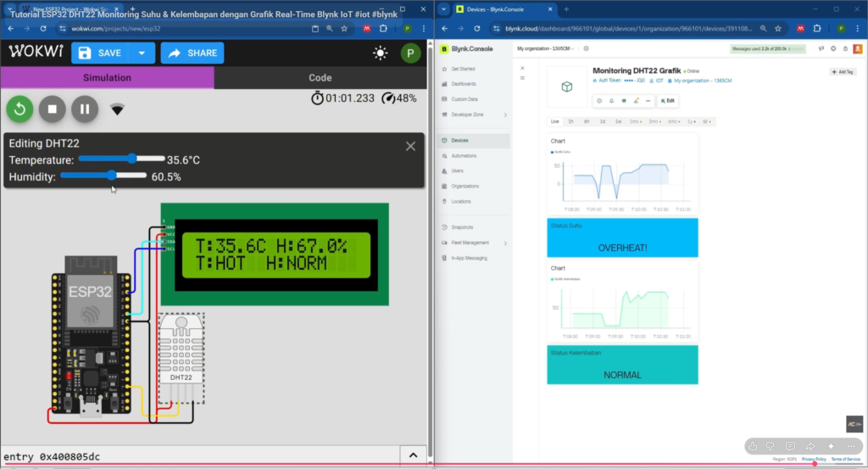Open the device more-actions ellipsis

(648, 101)
